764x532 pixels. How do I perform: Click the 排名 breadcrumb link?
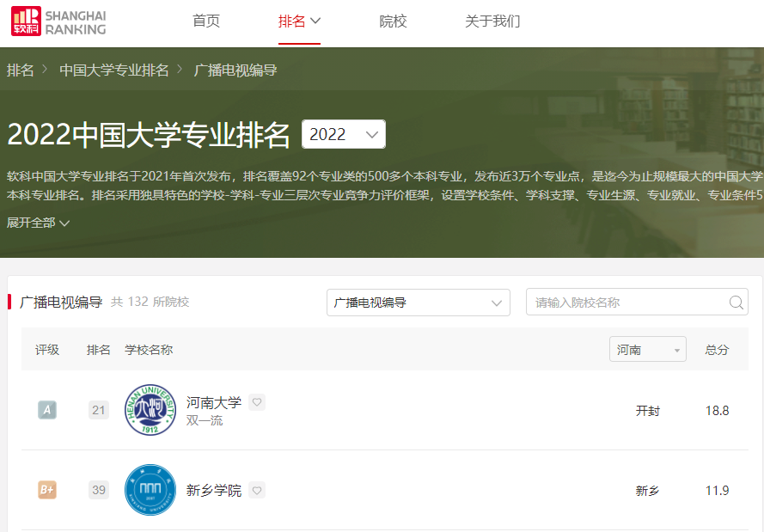[20, 70]
